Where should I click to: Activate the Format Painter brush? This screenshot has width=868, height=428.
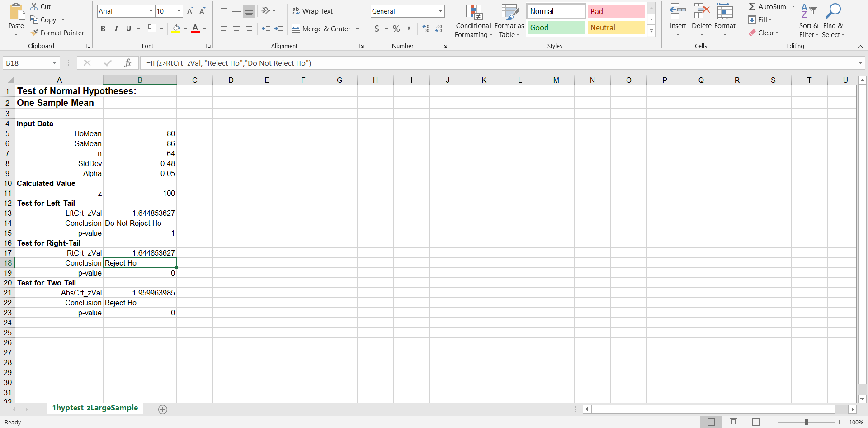tap(34, 33)
